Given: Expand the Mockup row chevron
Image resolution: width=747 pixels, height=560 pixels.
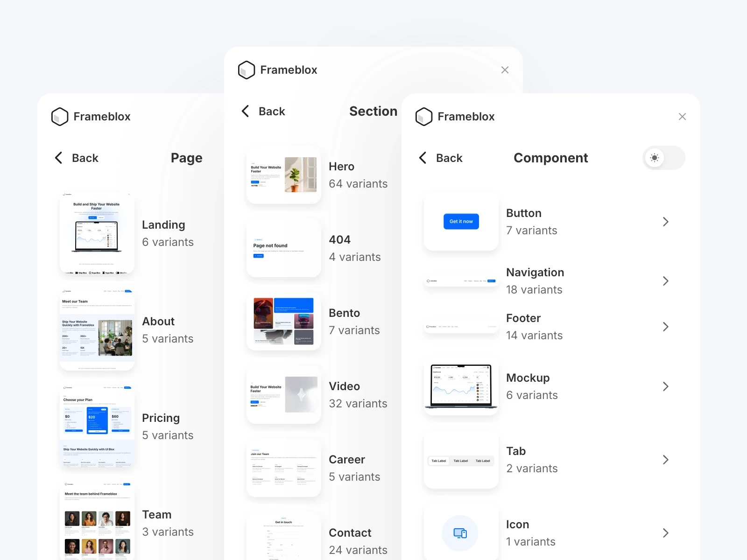Looking at the screenshot, I should tap(666, 386).
